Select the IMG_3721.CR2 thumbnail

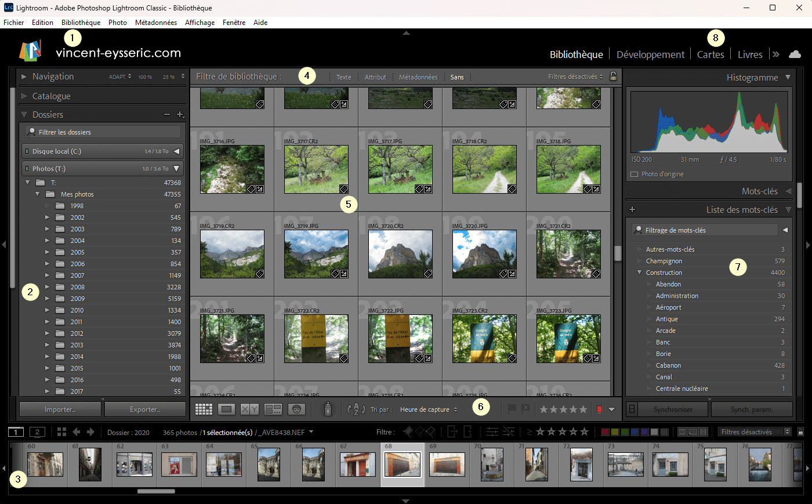pyautogui.click(x=568, y=254)
